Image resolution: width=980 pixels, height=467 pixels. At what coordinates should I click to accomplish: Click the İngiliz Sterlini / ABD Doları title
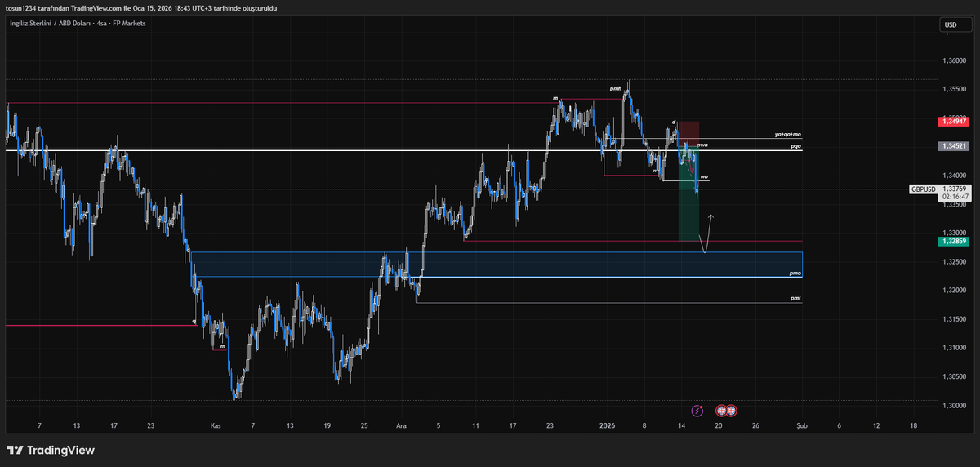click(x=48, y=24)
